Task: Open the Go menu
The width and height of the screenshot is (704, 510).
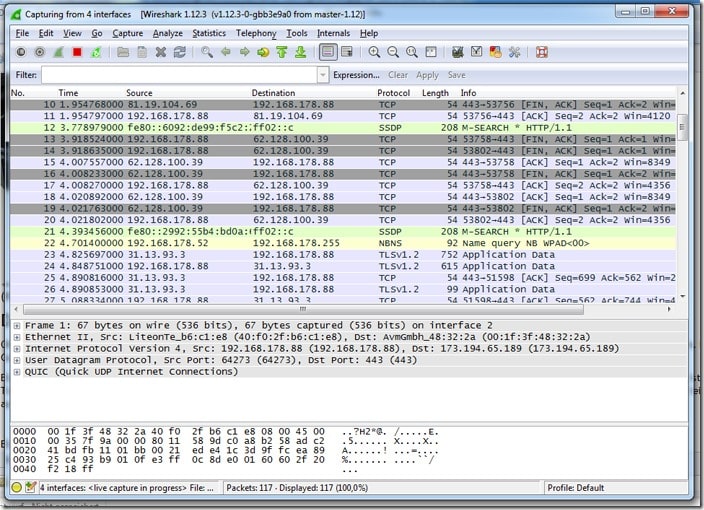Action: [x=97, y=33]
